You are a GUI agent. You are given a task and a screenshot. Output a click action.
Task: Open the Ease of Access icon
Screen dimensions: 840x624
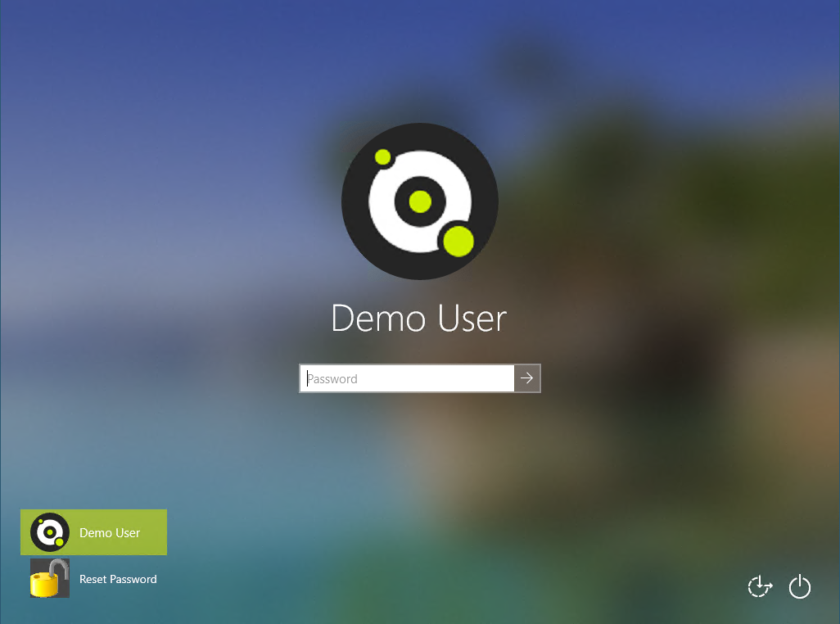761,586
